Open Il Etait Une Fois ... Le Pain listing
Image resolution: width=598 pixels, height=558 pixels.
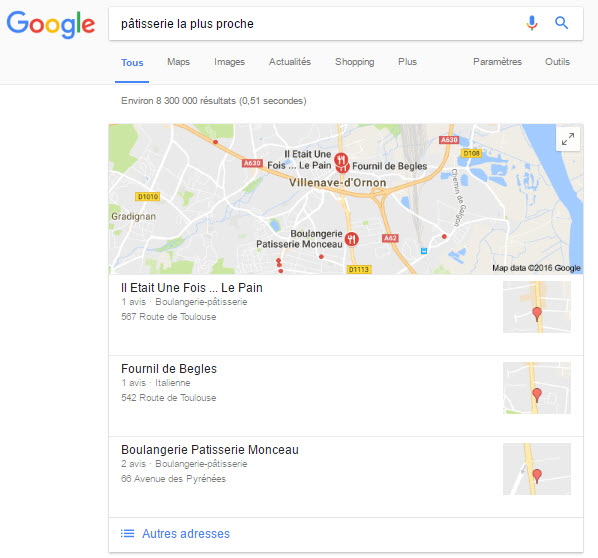pos(192,288)
